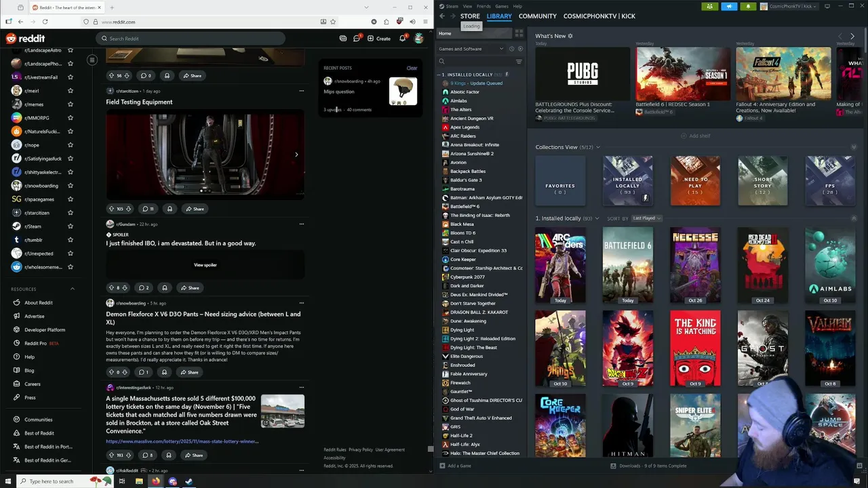
Task: Toggle favorite star for r/starcitizen
Action: coord(70,213)
